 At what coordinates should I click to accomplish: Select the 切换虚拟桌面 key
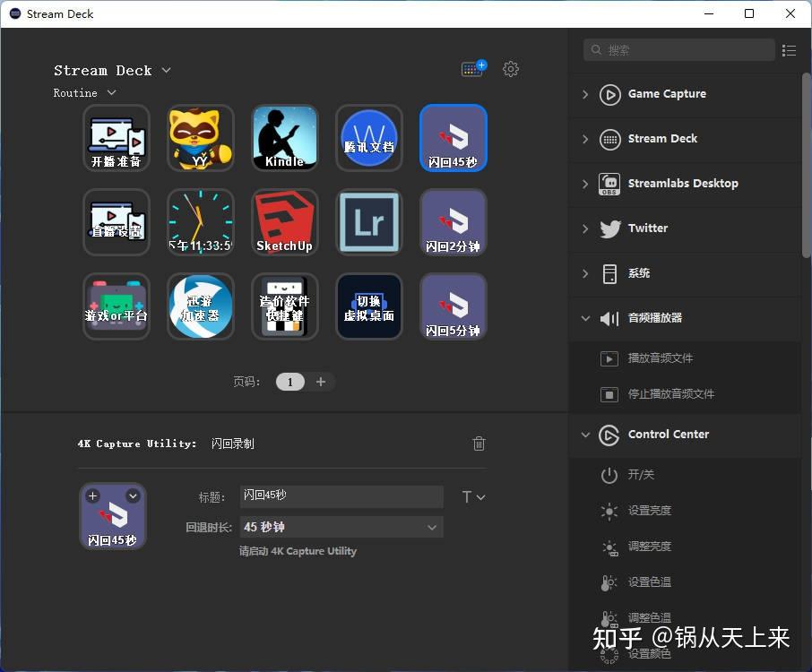368,306
